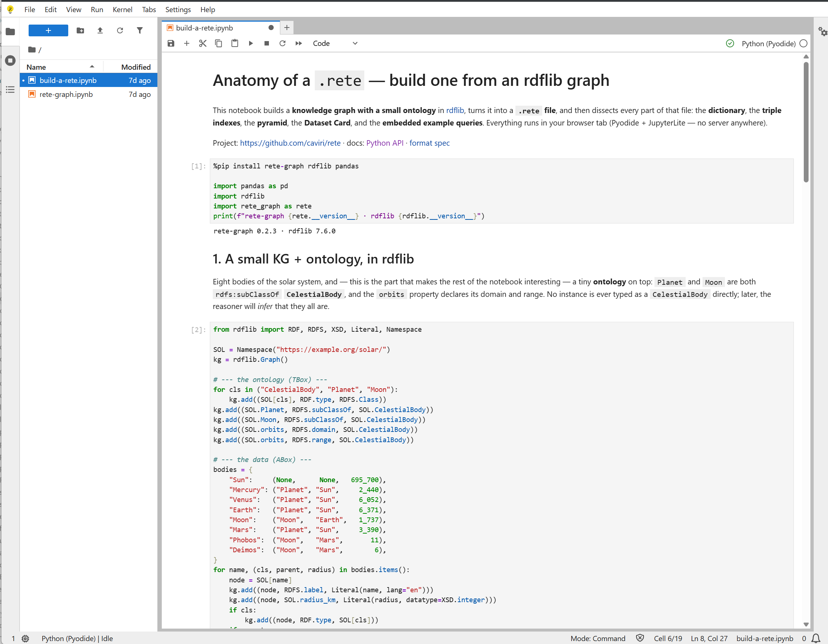
Task: Restart kernel and run all cells
Action: click(x=299, y=43)
